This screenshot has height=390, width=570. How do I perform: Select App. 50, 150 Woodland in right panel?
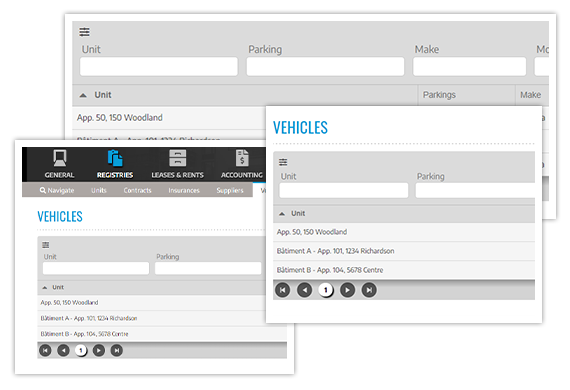click(404, 232)
